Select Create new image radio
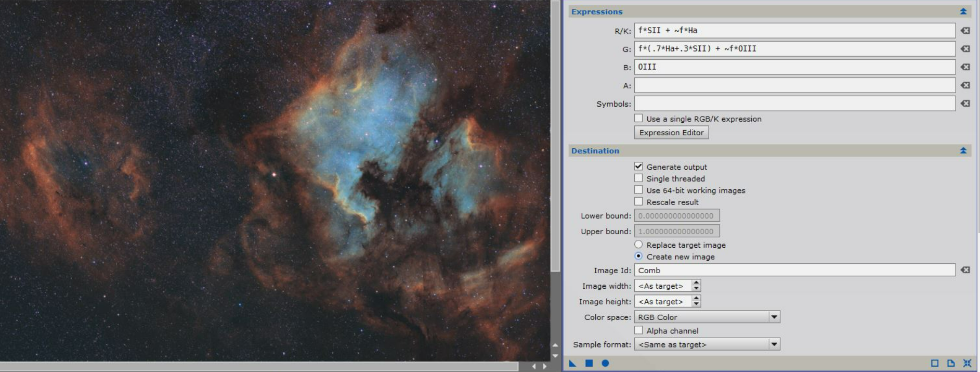 click(638, 256)
